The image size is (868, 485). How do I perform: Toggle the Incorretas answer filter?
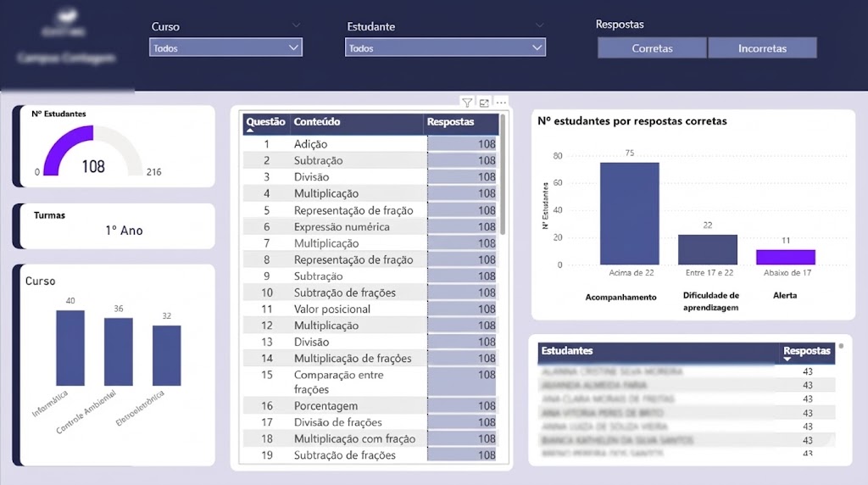(x=762, y=48)
